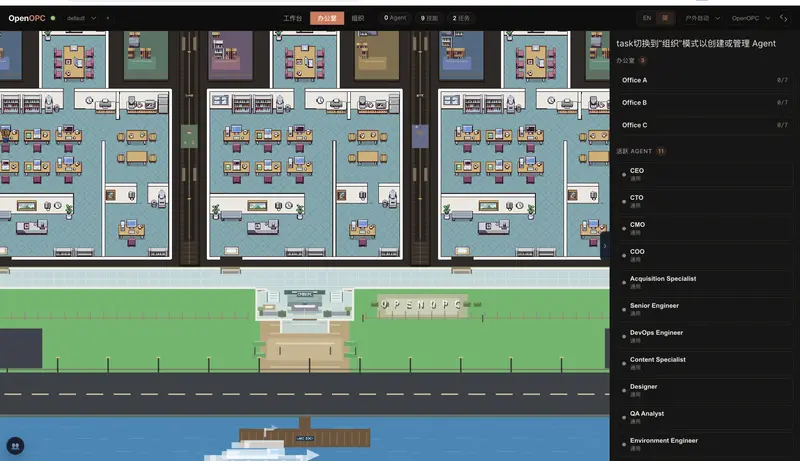Open the 2 任务 counter pill
This screenshot has width=800, height=461.
[461, 18]
